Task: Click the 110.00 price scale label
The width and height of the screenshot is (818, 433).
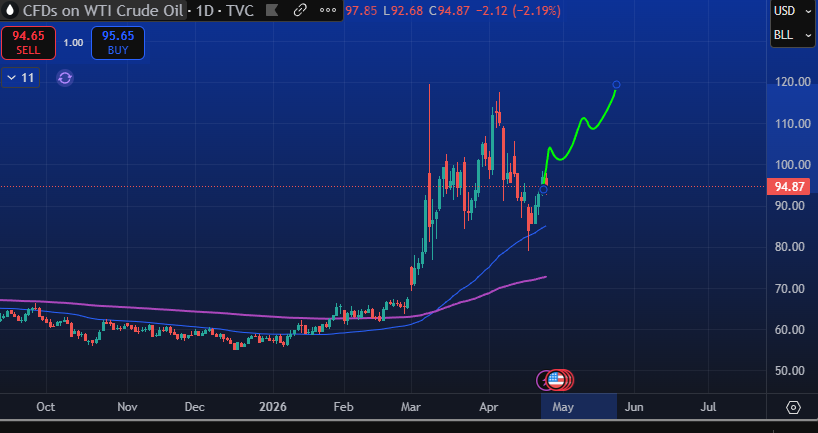Action: click(x=793, y=124)
